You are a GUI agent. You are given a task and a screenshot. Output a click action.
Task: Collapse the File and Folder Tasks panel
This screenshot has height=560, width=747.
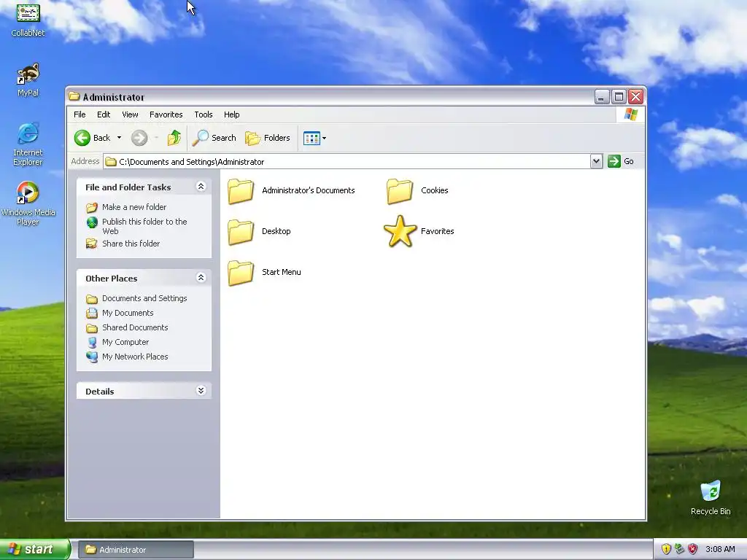click(x=201, y=187)
